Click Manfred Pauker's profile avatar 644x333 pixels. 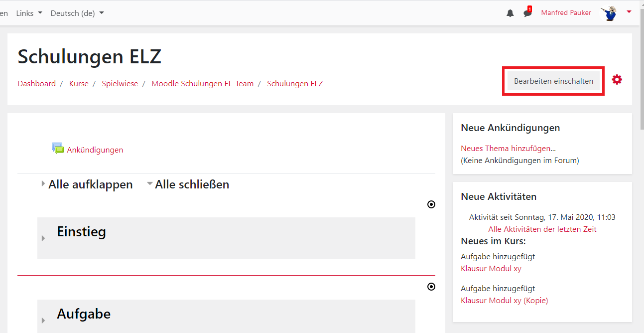click(x=609, y=12)
